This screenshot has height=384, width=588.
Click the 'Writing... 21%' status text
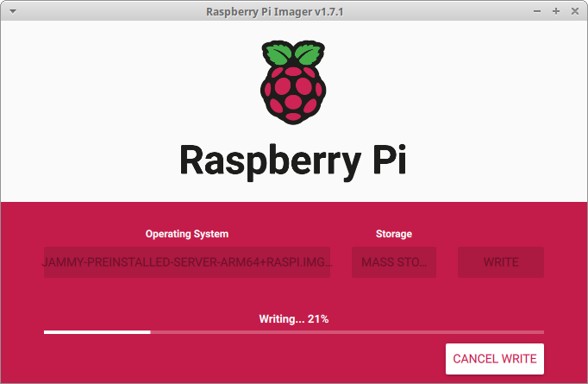click(x=293, y=318)
